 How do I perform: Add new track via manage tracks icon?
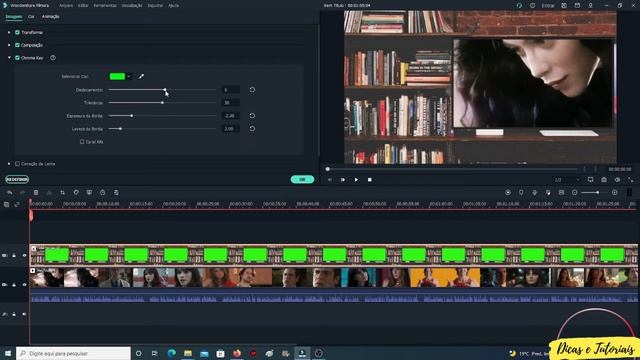(7, 204)
